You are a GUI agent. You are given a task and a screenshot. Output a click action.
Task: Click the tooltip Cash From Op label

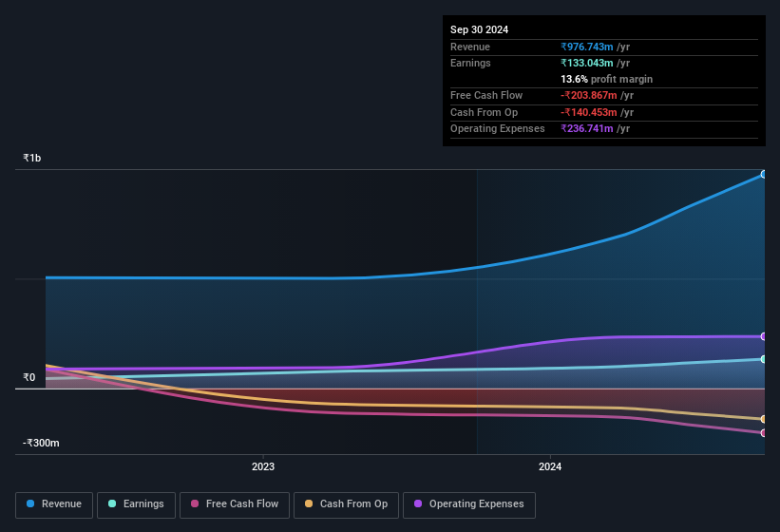point(484,112)
